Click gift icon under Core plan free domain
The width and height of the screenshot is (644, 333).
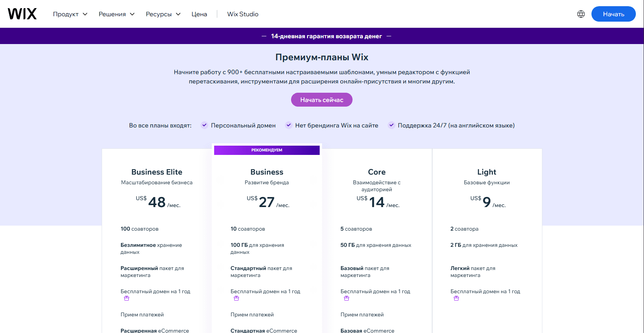point(346,298)
